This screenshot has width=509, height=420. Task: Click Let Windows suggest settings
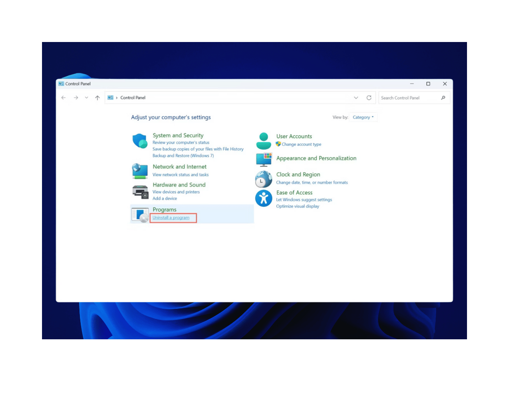click(x=304, y=200)
